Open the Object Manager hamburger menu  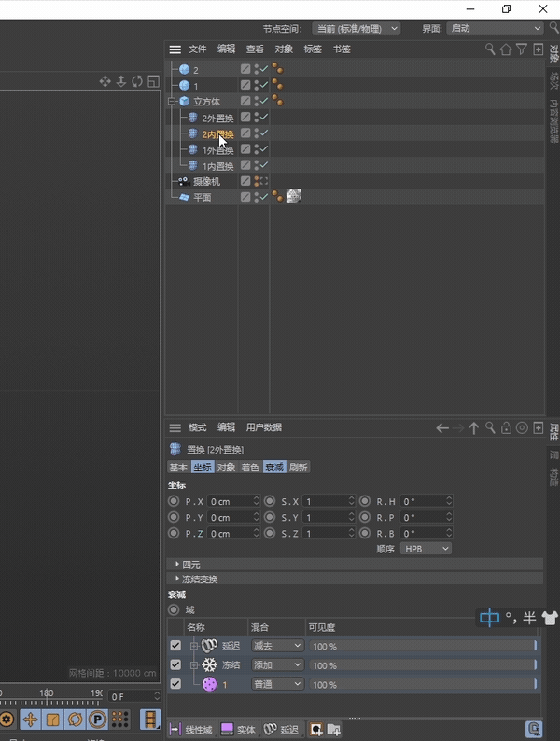coord(175,49)
